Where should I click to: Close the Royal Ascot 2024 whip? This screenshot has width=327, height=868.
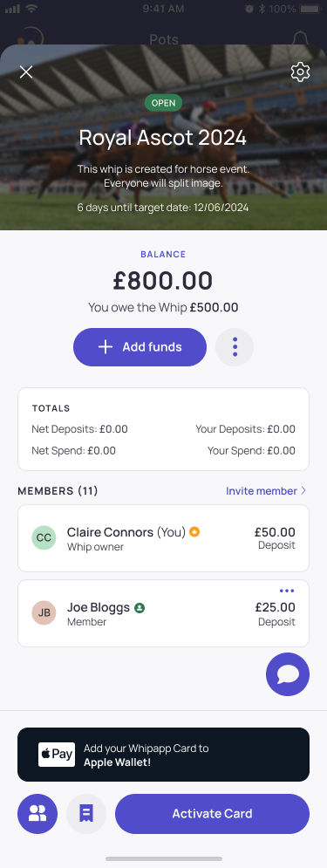click(x=26, y=72)
